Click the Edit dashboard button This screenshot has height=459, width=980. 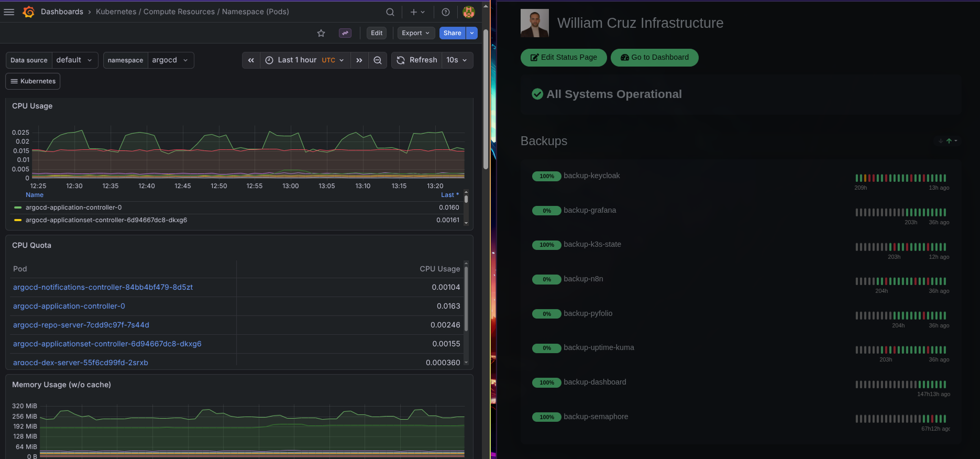click(x=377, y=33)
